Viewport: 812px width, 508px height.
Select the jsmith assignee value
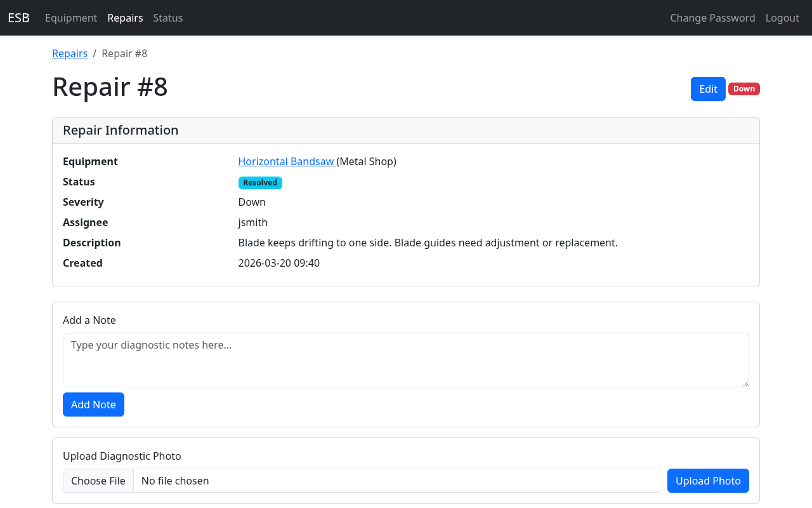pos(252,222)
